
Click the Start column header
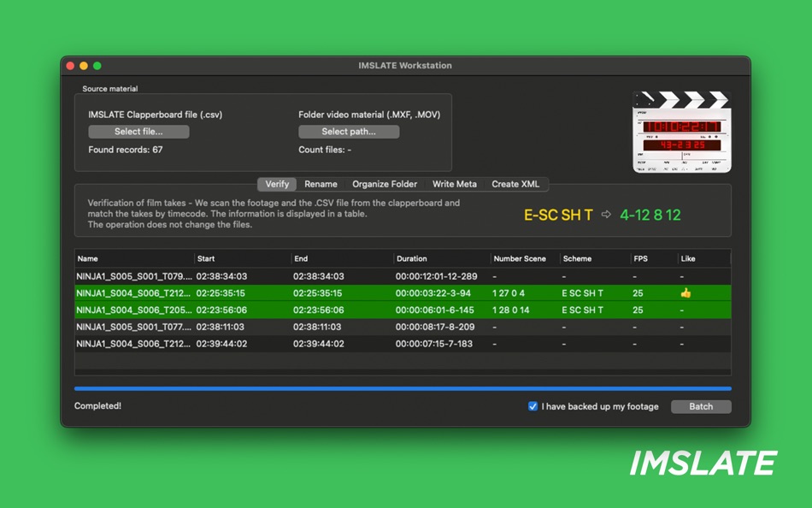206,258
